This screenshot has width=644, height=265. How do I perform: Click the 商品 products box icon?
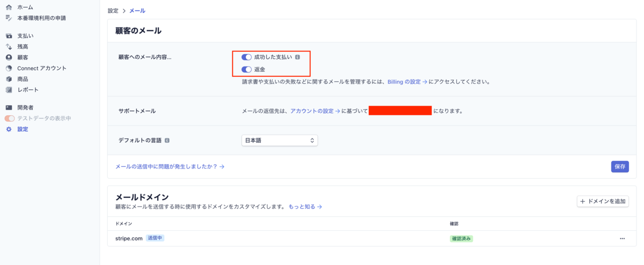click(x=9, y=79)
